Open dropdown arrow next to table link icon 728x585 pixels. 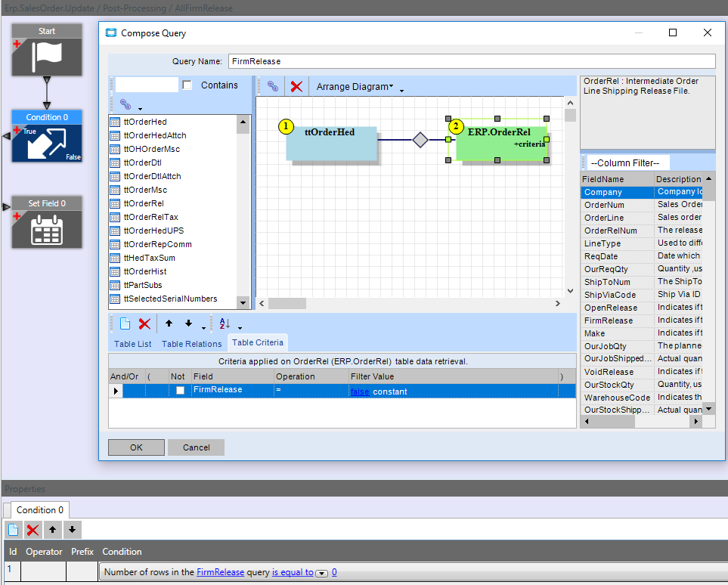click(140, 109)
